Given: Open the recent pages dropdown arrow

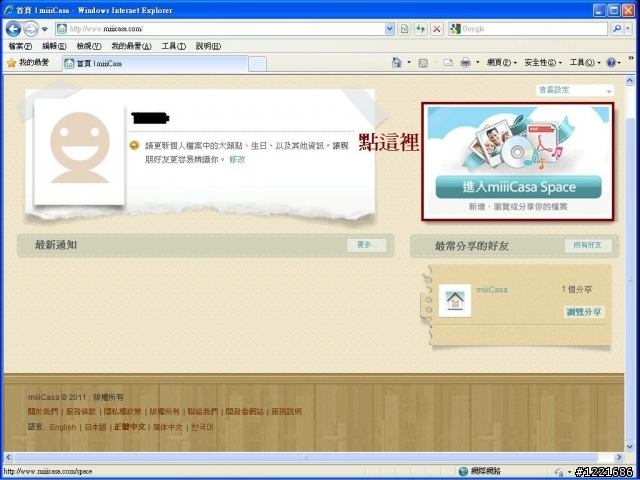Looking at the screenshot, I should click(45, 29).
